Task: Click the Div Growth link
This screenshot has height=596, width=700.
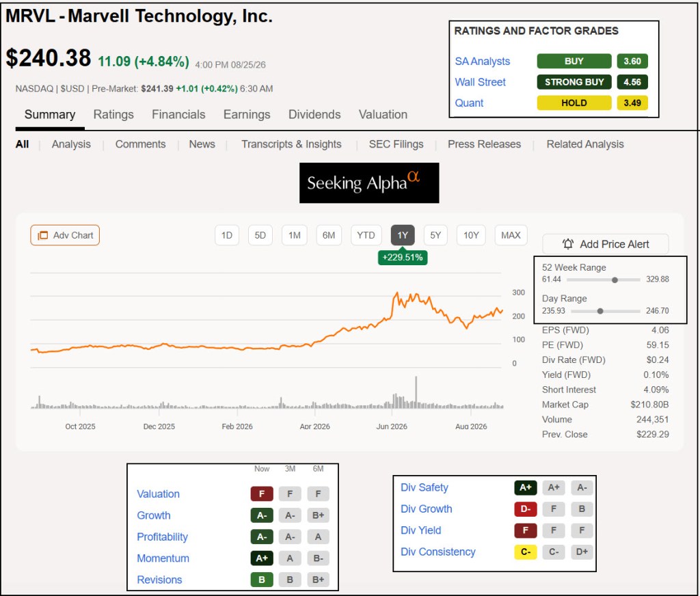Action: [x=426, y=509]
